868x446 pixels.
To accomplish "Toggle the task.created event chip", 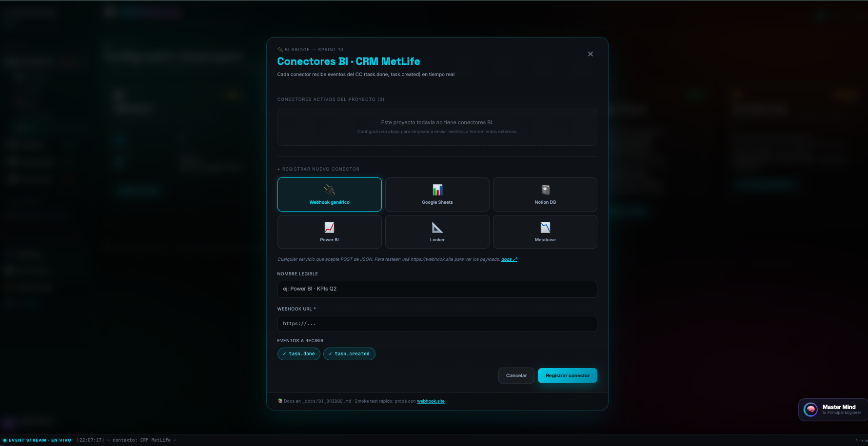I will pos(349,354).
